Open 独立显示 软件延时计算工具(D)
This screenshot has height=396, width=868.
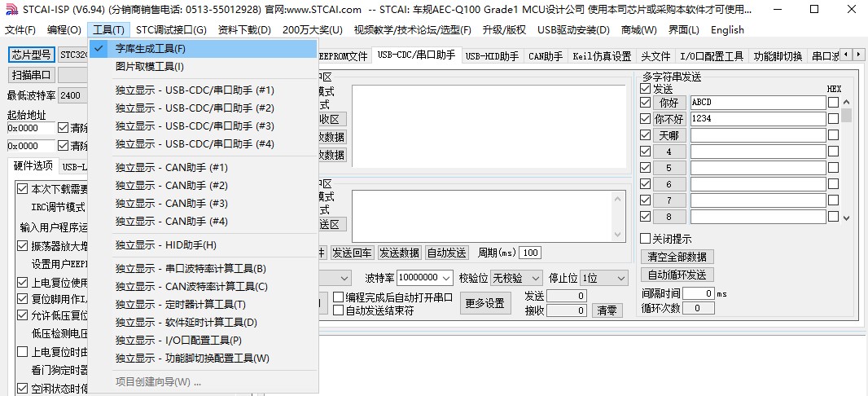point(204,323)
